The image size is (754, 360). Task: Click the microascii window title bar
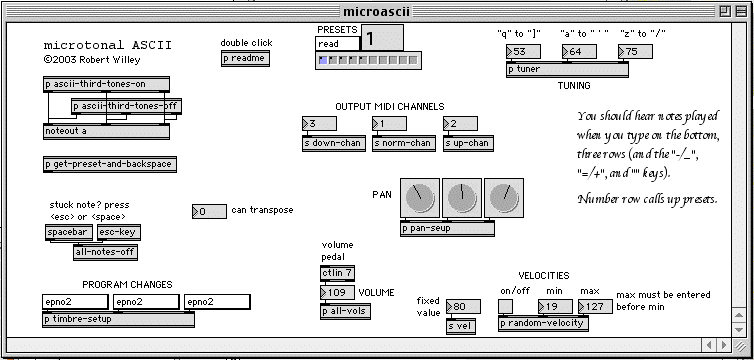[x=377, y=12]
